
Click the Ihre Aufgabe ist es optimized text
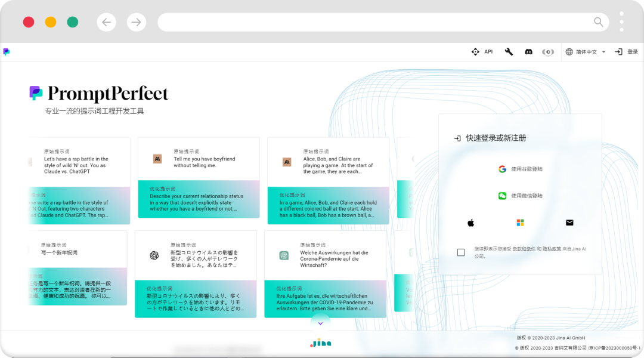324,302
